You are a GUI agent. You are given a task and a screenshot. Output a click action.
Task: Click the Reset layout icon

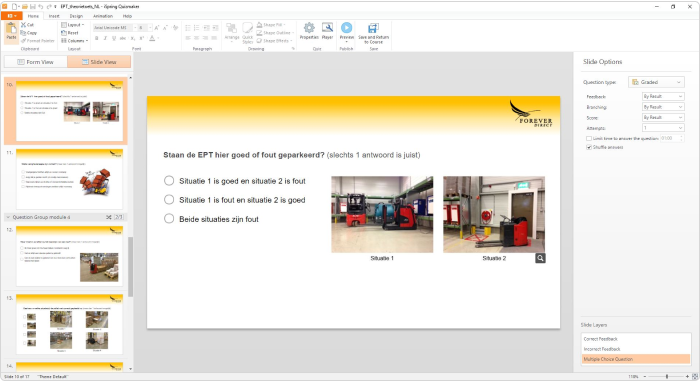pos(64,33)
